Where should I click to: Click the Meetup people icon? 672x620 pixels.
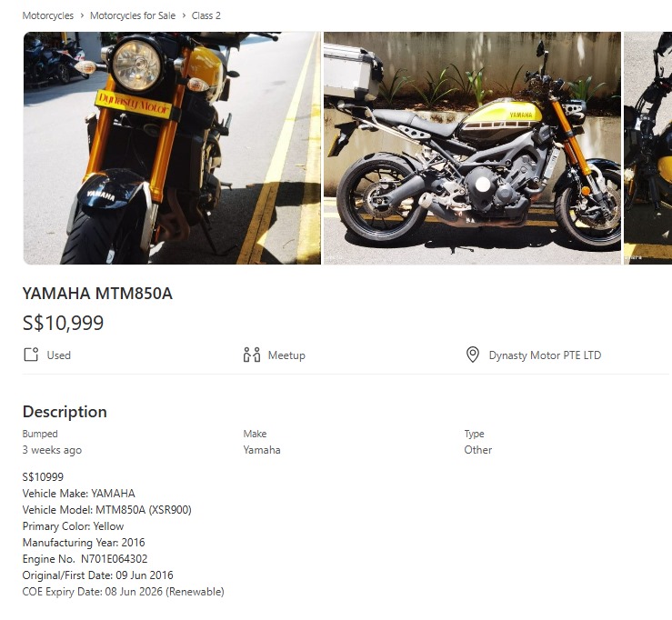pos(252,355)
